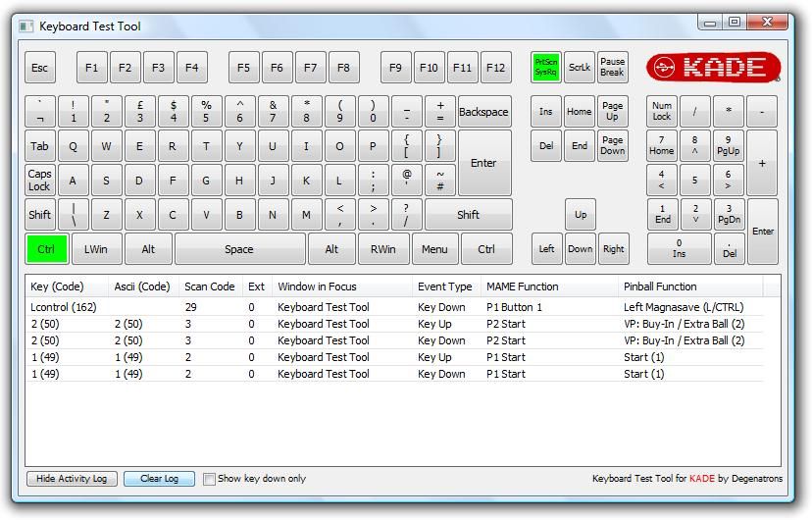Click the Esc key
This screenshot has width=812, height=520.
coord(40,68)
